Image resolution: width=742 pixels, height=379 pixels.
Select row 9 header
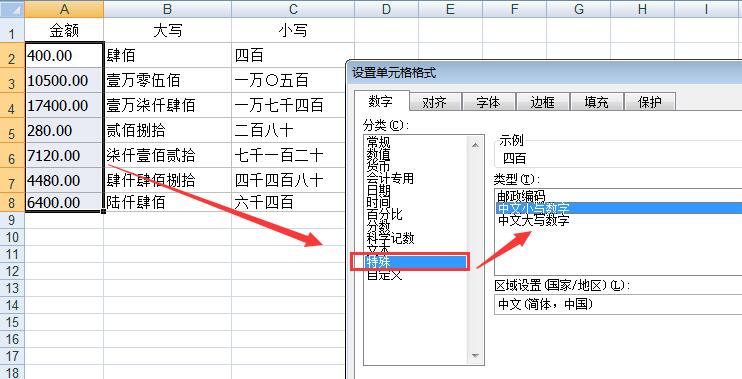[12, 220]
